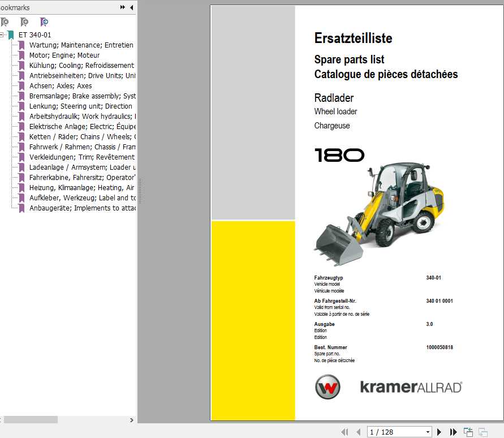Image resolution: width=504 pixels, height=438 pixels.
Task: Jump to the last page
Action: point(453,432)
